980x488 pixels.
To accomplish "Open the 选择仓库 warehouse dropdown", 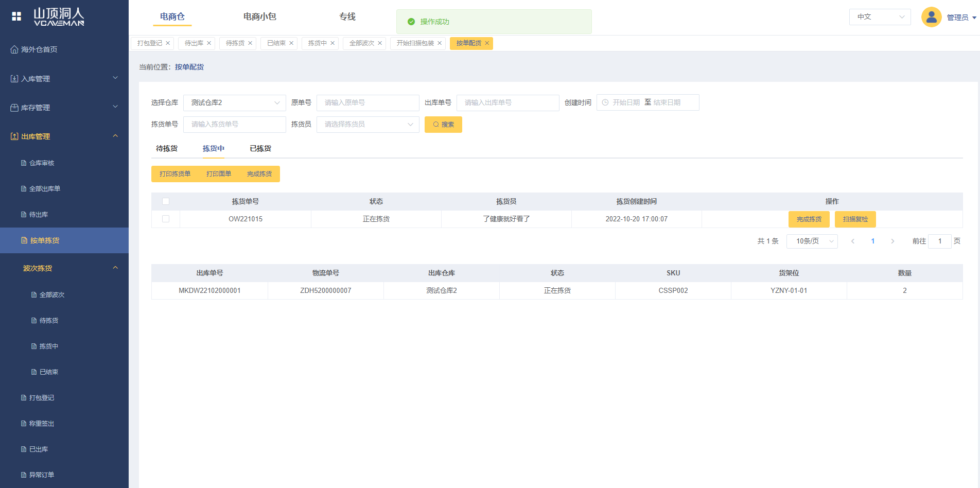I will [x=234, y=103].
